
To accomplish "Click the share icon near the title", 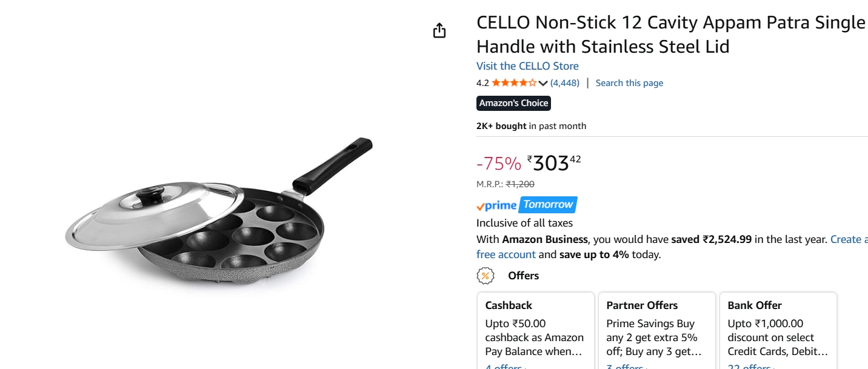I will (439, 30).
